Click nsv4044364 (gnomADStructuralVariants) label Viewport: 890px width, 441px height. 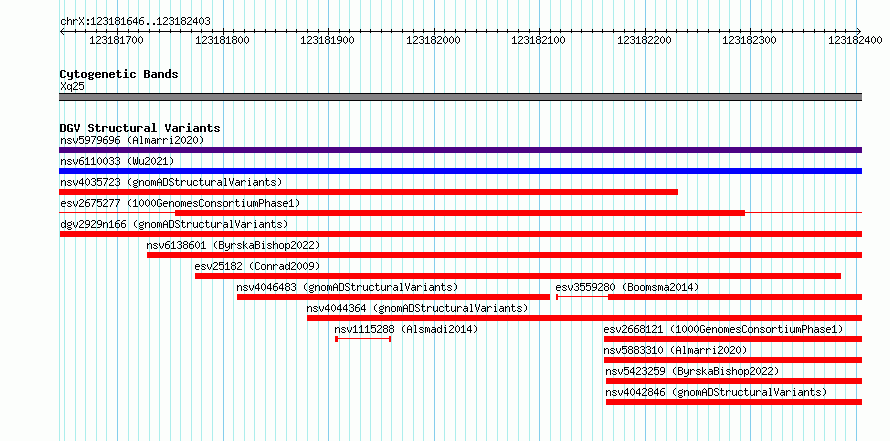click(417, 308)
